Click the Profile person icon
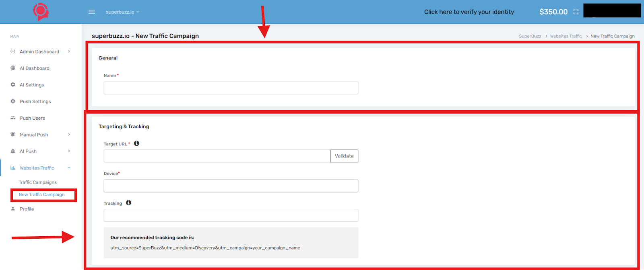 [13, 209]
